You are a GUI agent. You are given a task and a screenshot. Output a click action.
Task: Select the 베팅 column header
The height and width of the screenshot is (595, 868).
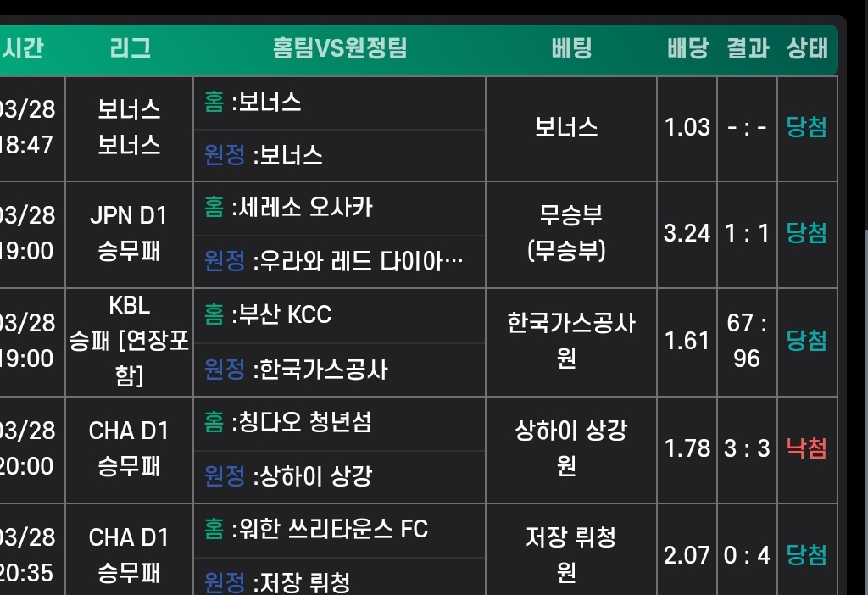[571, 48]
